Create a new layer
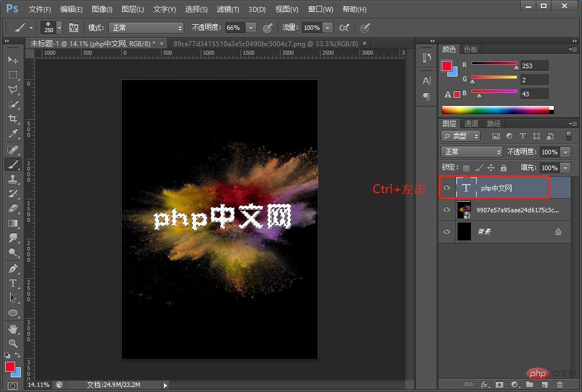 pyautogui.click(x=544, y=385)
